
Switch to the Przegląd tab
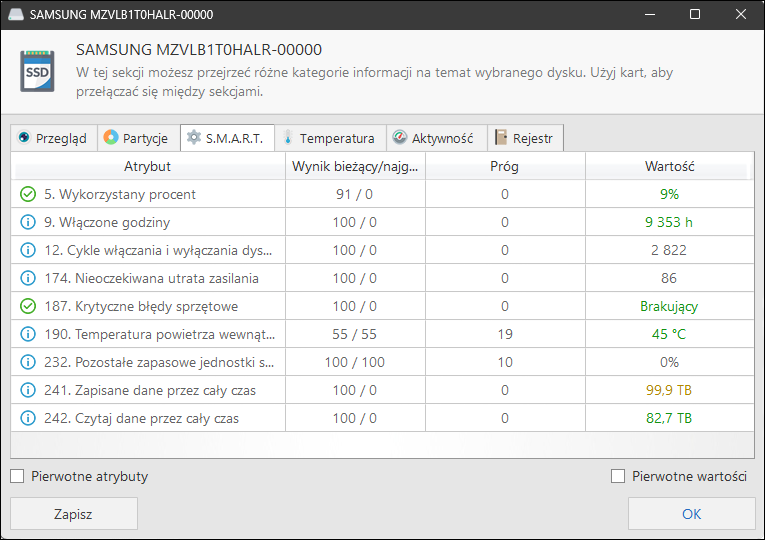[x=54, y=138]
